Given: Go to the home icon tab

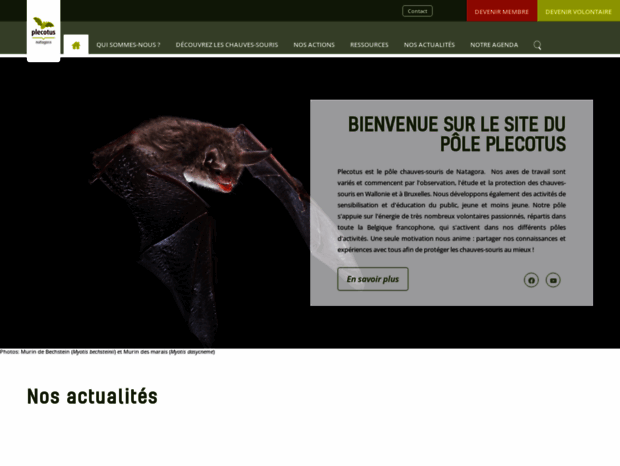Looking at the screenshot, I should 76,45.
